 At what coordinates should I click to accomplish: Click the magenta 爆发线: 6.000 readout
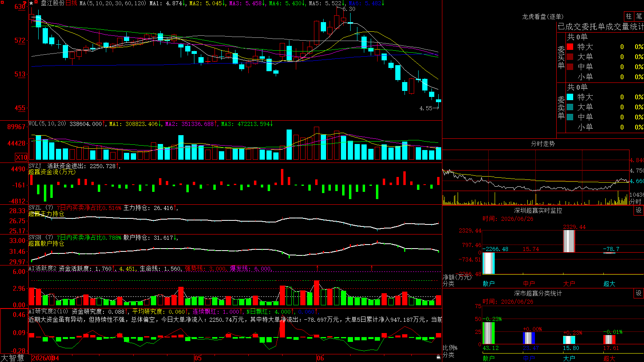tap(250, 268)
